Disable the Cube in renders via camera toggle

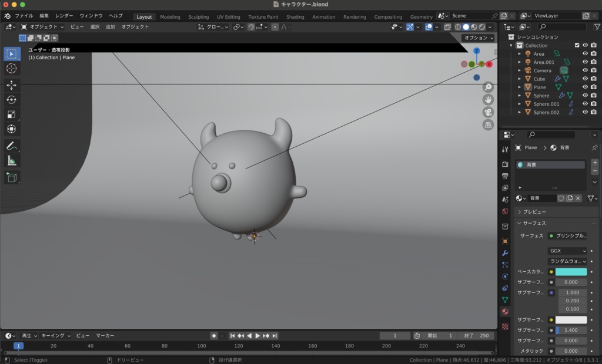(594, 79)
